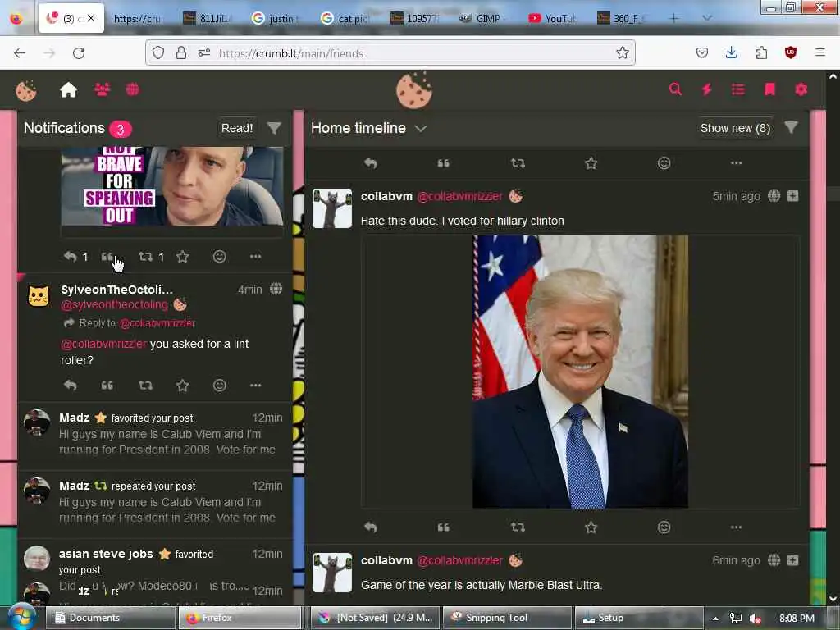Switch to the active crumb (3) browser tab
Image resolution: width=840 pixels, height=630 pixels.
[71, 18]
